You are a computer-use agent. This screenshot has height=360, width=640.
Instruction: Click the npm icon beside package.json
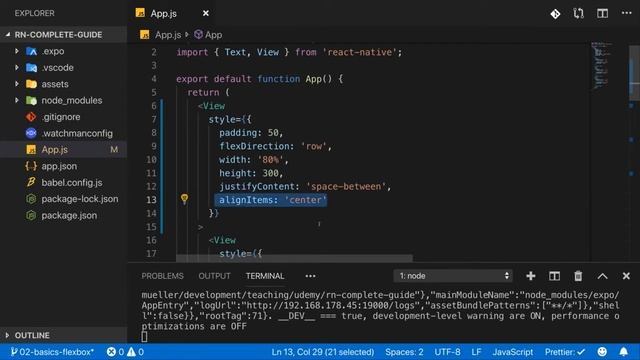pos(31,216)
